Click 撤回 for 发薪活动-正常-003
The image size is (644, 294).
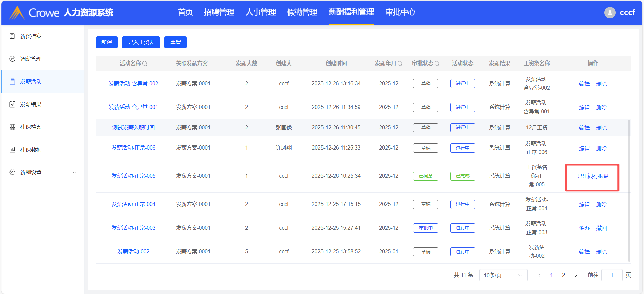pyautogui.click(x=601, y=228)
